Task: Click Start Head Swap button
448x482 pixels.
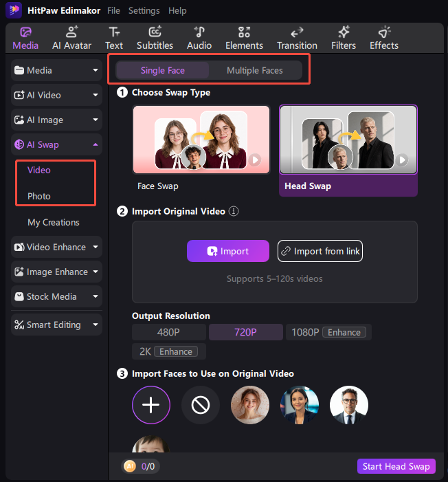Action: pos(396,466)
